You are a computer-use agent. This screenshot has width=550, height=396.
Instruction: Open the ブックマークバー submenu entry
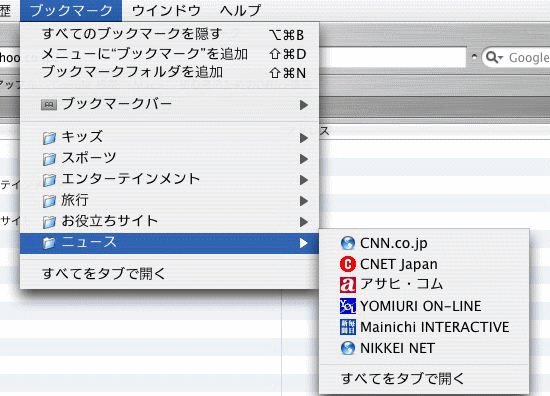(x=170, y=105)
